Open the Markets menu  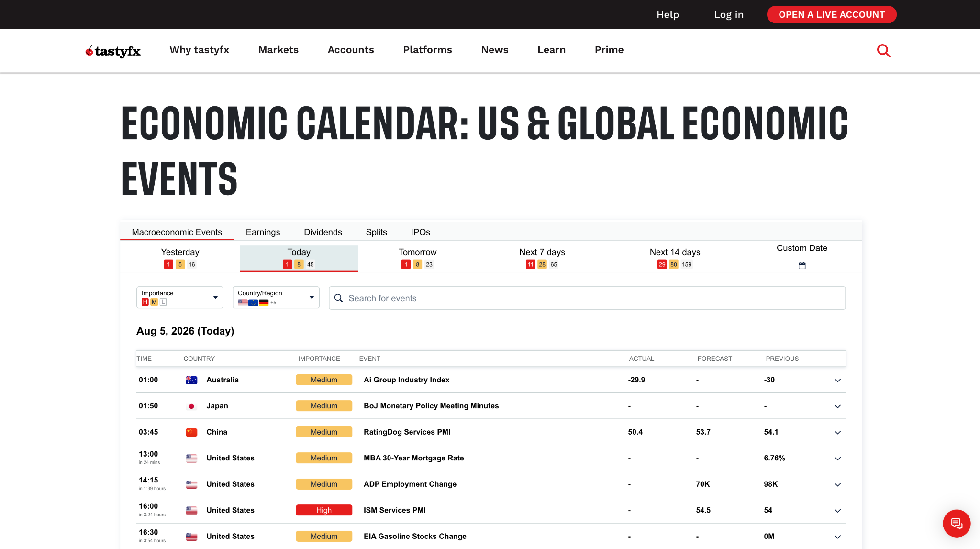click(x=278, y=50)
